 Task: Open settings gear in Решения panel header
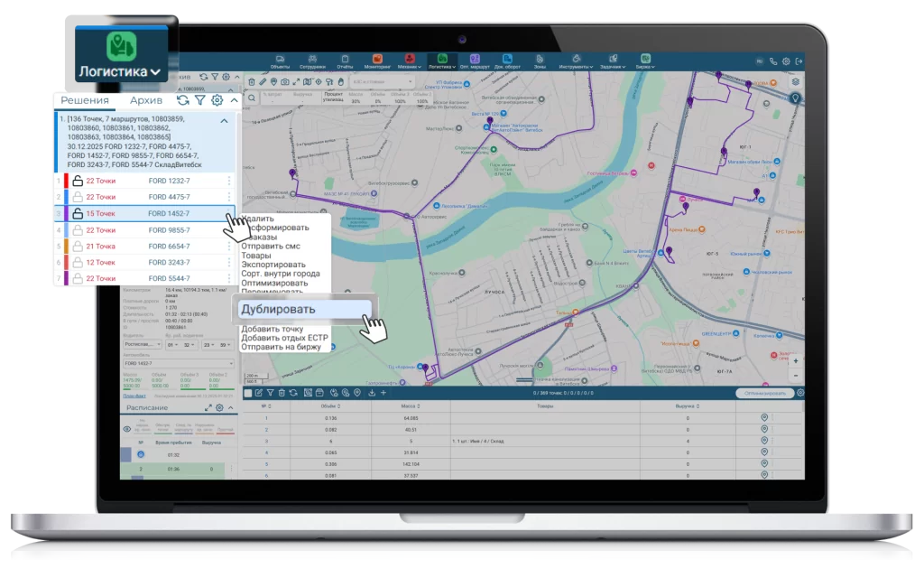(x=217, y=101)
